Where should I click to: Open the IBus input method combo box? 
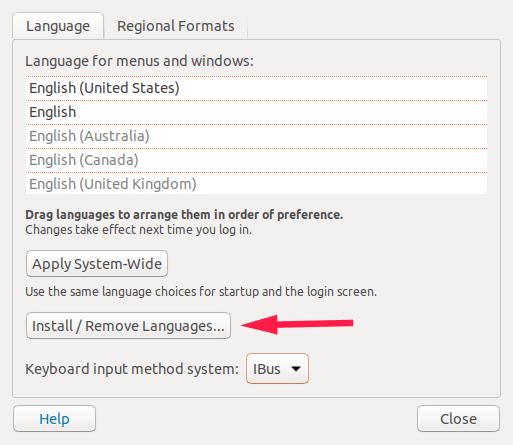[x=277, y=369]
